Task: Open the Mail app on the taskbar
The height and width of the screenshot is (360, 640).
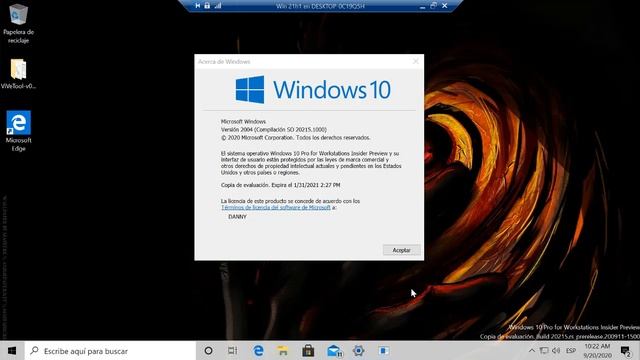Action: pyautogui.click(x=334, y=351)
